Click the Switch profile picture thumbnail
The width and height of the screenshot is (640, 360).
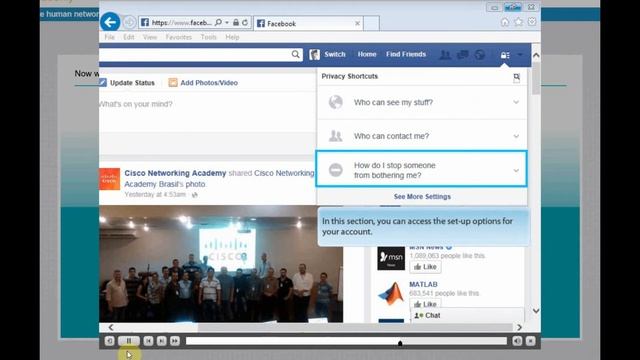coord(314,54)
